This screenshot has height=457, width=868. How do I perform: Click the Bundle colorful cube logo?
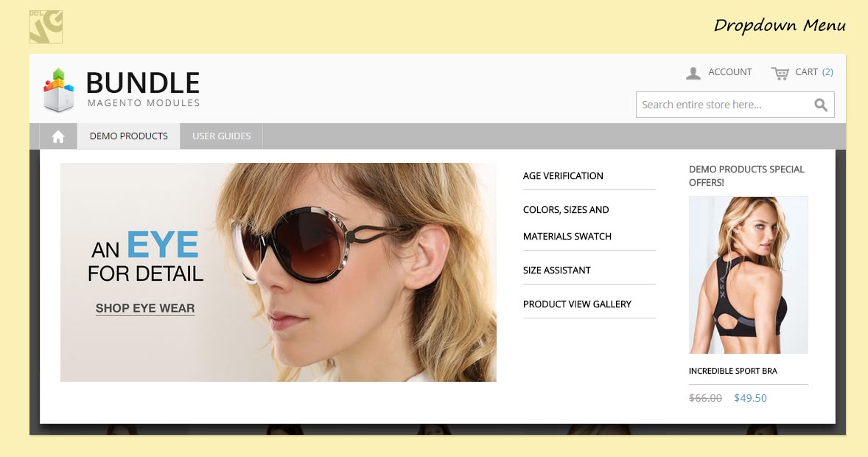coord(59,90)
